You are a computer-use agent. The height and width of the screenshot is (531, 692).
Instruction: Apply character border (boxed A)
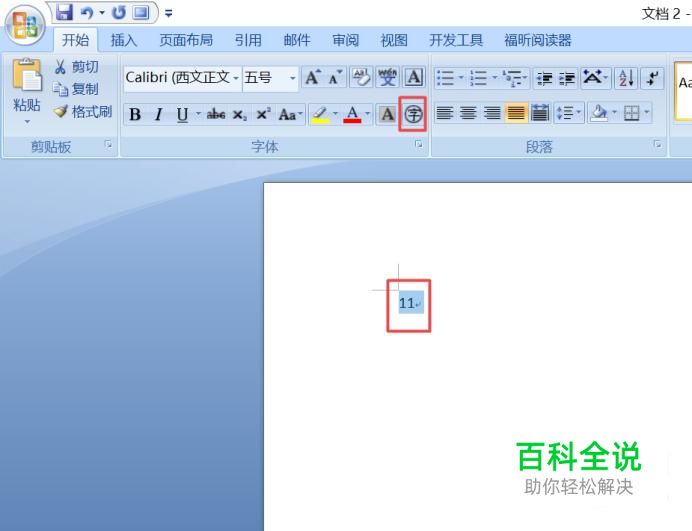coord(414,78)
